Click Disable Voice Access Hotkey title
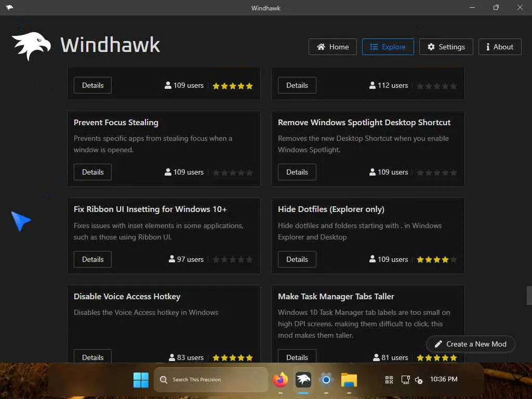Screen dimensions: 532x399 click(127, 297)
